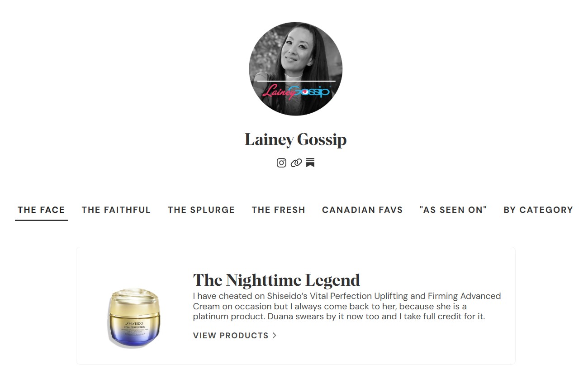
Task: Click the View Products link
Action: (x=235, y=336)
